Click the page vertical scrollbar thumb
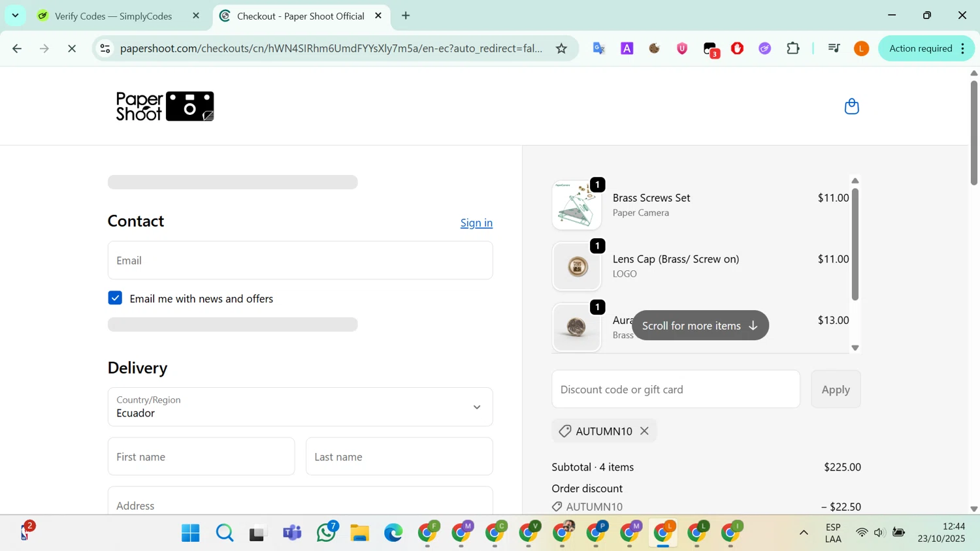 tap(973, 133)
